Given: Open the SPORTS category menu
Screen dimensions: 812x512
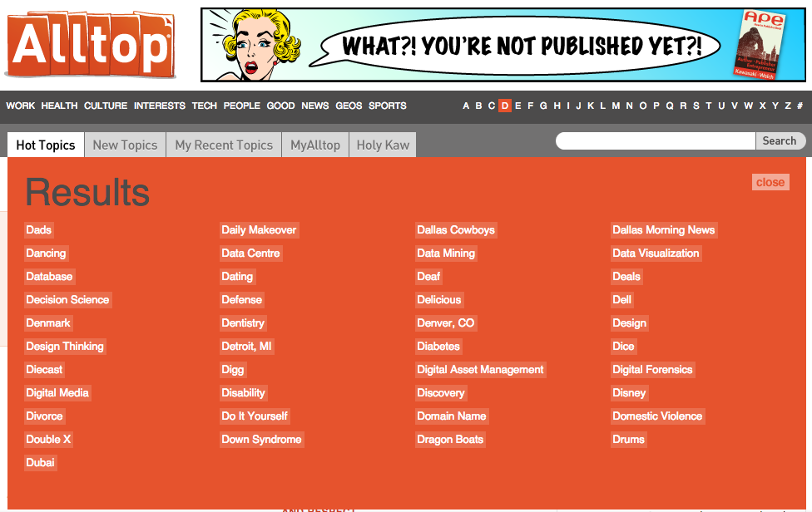Looking at the screenshot, I should tap(388, 106).
